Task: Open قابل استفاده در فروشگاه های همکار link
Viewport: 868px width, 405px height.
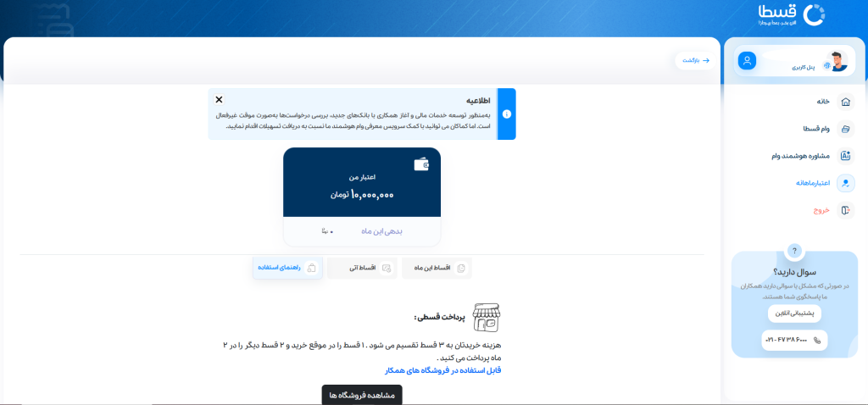Action: pyautogui.click(x=442, y=370)
